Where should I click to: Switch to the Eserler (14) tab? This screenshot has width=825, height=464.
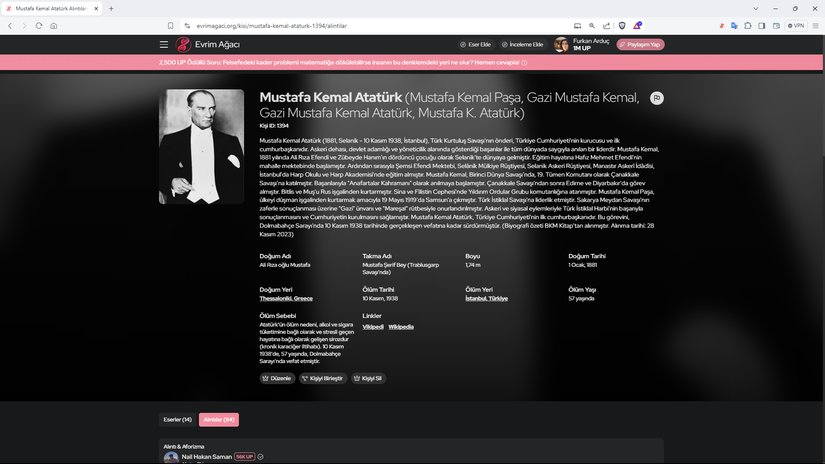tap(178, 420)
